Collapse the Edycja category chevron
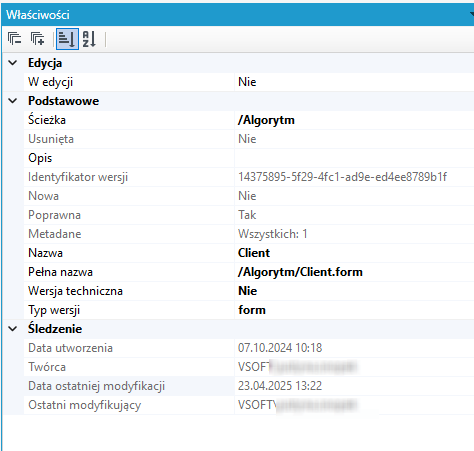 13,63
